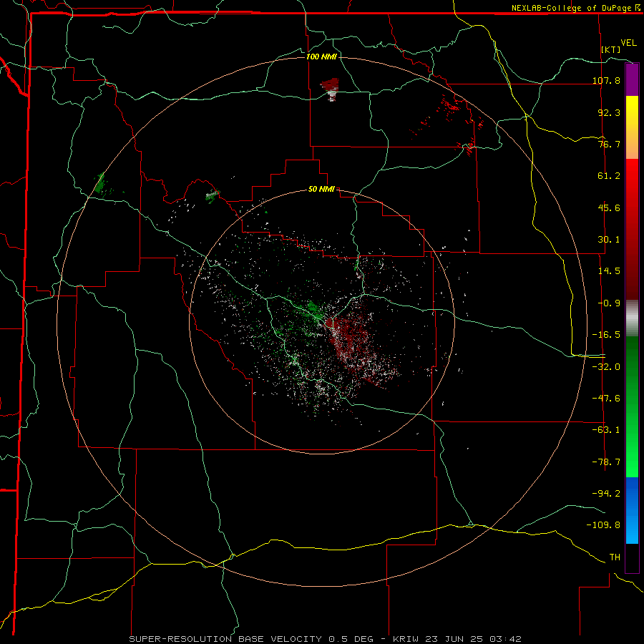
Task: Select the -63.1 velocity scale value
Action: [x=606, y=430]
